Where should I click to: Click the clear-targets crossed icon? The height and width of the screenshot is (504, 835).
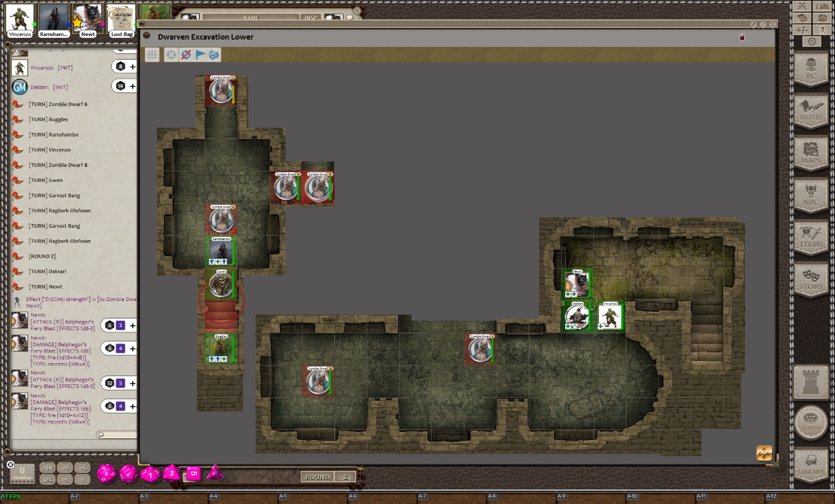[185, 55]
